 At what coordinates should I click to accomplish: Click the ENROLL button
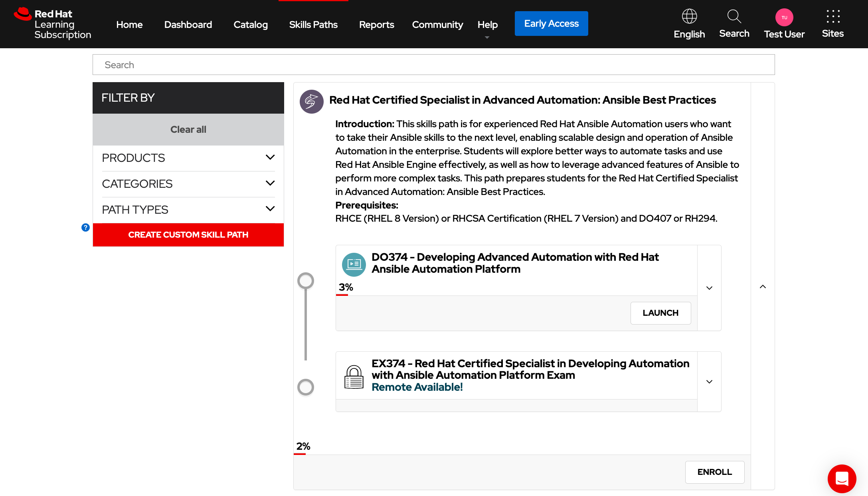click(x=714, y=472)
